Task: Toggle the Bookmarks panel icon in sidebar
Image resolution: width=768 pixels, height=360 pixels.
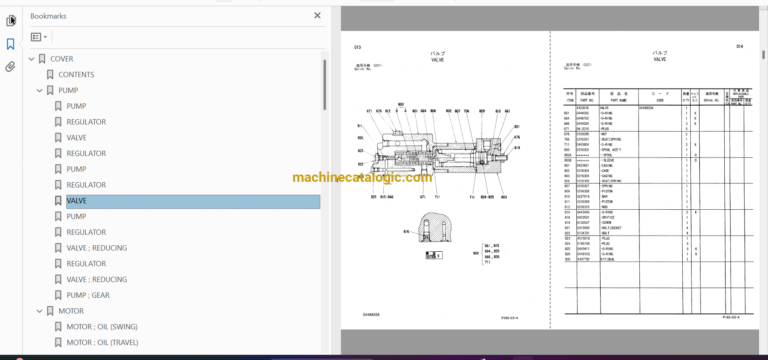Action: pyautogui.click(x=10, y=45)
